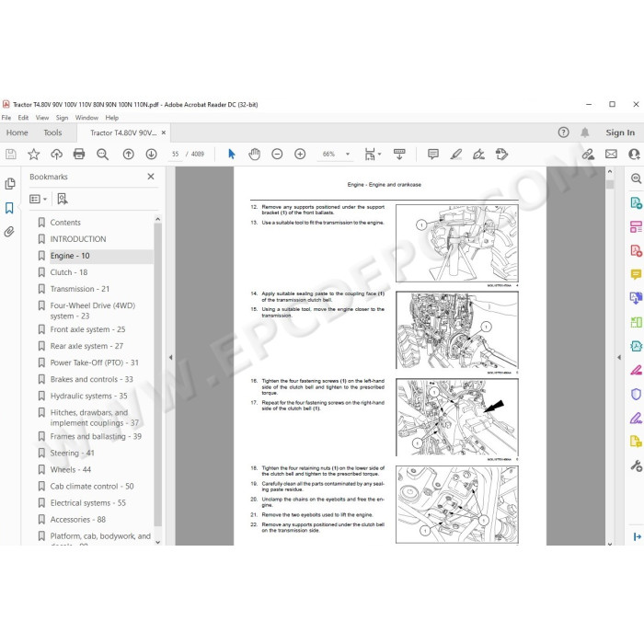Select the highlight pen tool
Image resolution: width=644 pixels, height=644 pixels.
click(x=456, y=154)
